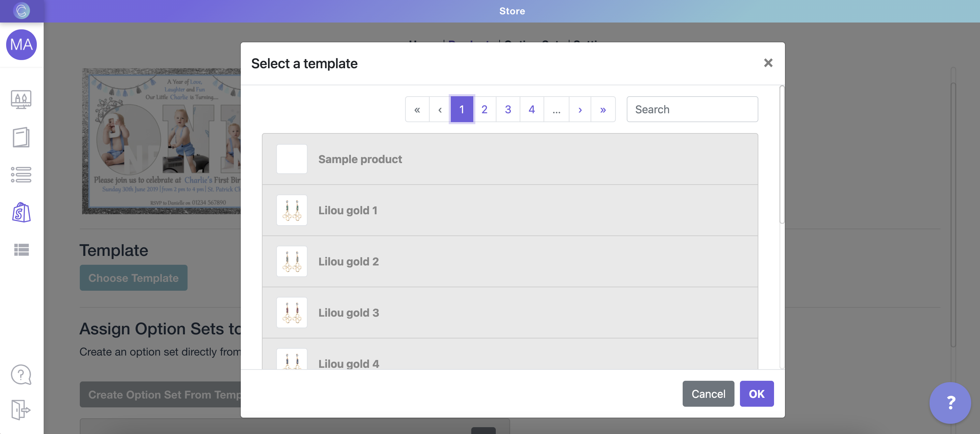
Task: Open the Shopify store bag icon
Action: (21, 212)
